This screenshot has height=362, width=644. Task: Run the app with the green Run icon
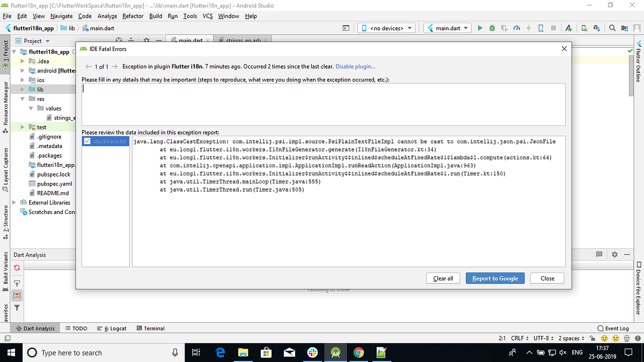[480, 28]
